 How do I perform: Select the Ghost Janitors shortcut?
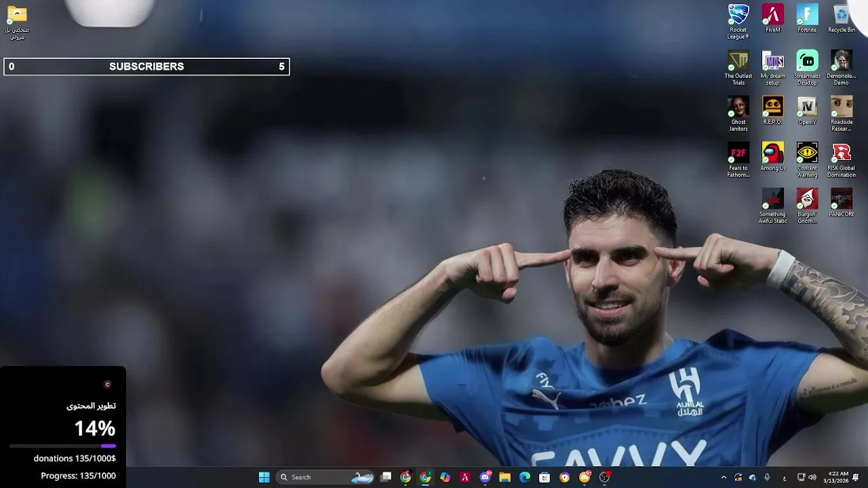738,114
